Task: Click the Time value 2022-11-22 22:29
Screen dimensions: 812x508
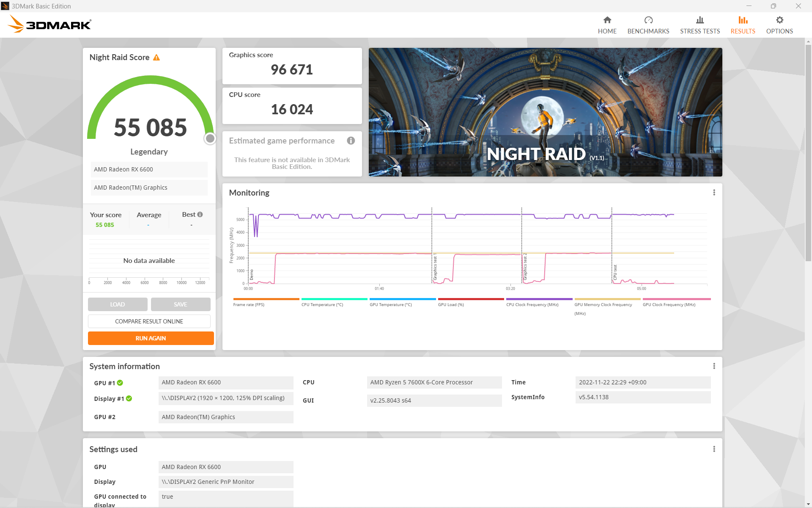Action: [643, 382]
